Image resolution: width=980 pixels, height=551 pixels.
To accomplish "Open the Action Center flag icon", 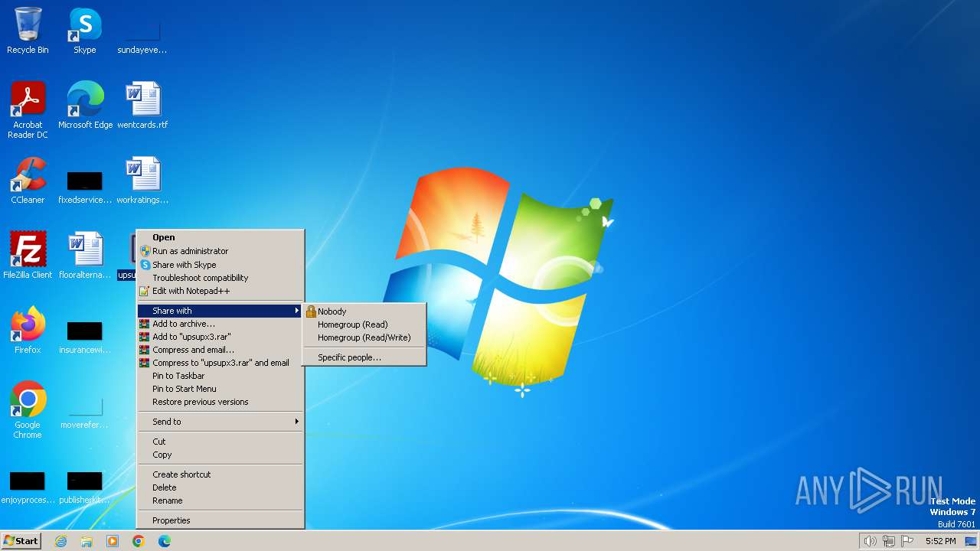I will pos(907,541).
